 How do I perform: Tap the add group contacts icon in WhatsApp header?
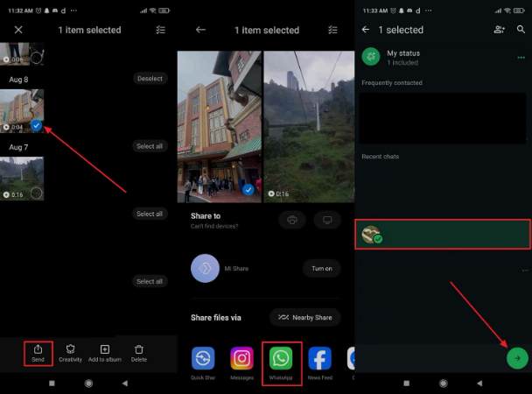(x=499, y=30)
